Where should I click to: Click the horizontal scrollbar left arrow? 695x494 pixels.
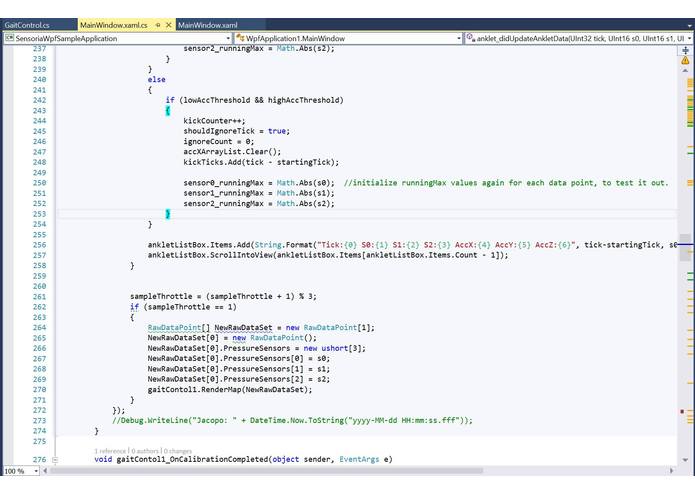coord(45,471)
